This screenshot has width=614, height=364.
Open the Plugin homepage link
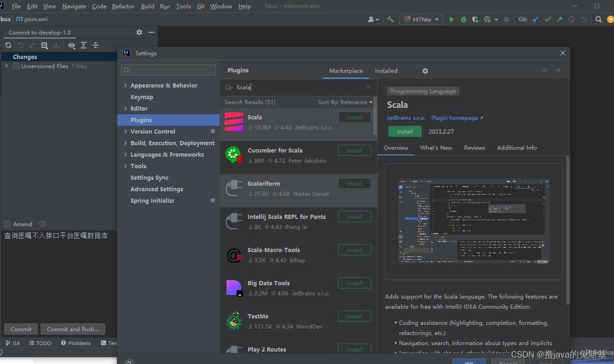coord(457,117)
